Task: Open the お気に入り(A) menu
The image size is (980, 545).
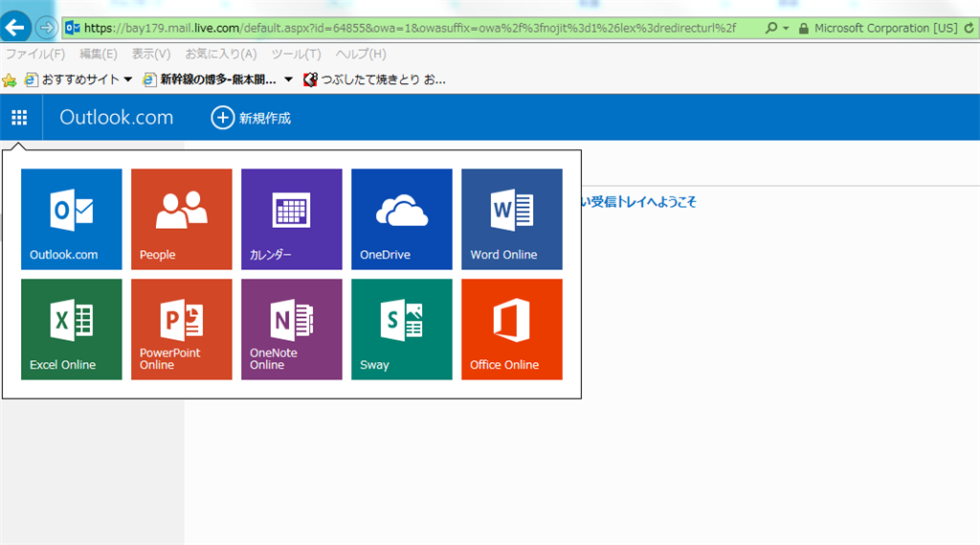Action: [221, 54]
